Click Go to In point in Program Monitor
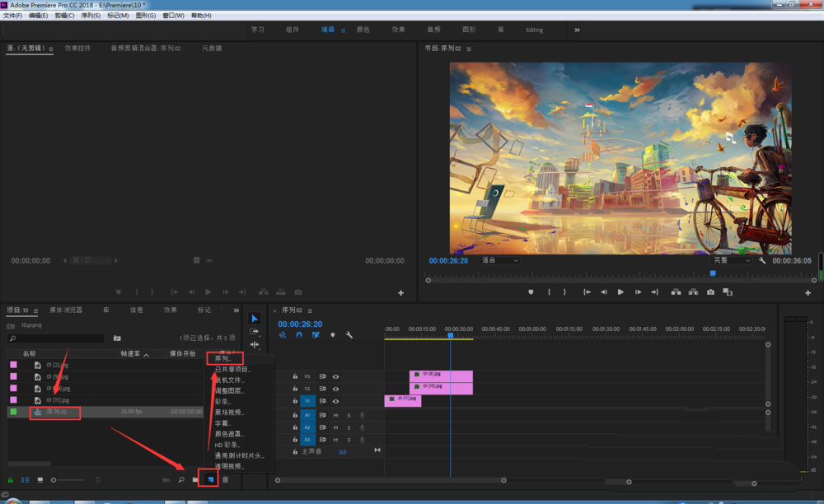 pos(587,292)
